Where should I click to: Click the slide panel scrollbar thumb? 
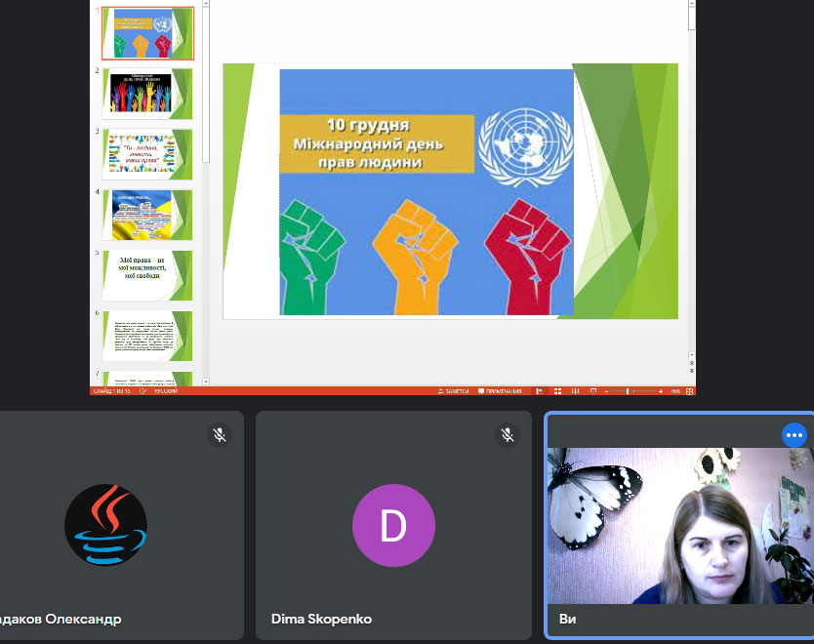point(206,85)
